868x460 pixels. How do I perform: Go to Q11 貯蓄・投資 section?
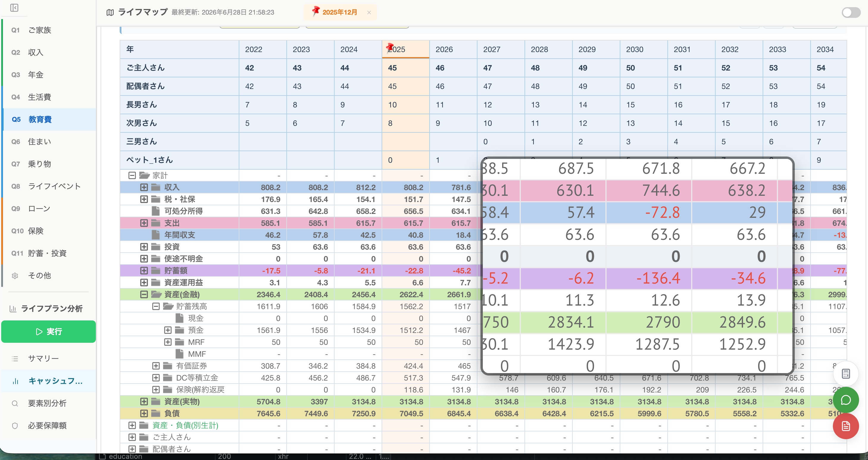49,253
